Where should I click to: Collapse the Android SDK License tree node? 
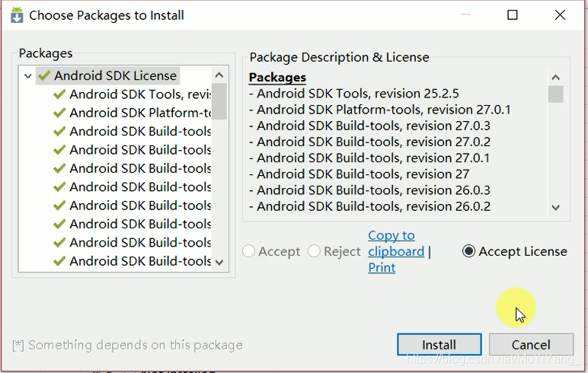point(27,76)
